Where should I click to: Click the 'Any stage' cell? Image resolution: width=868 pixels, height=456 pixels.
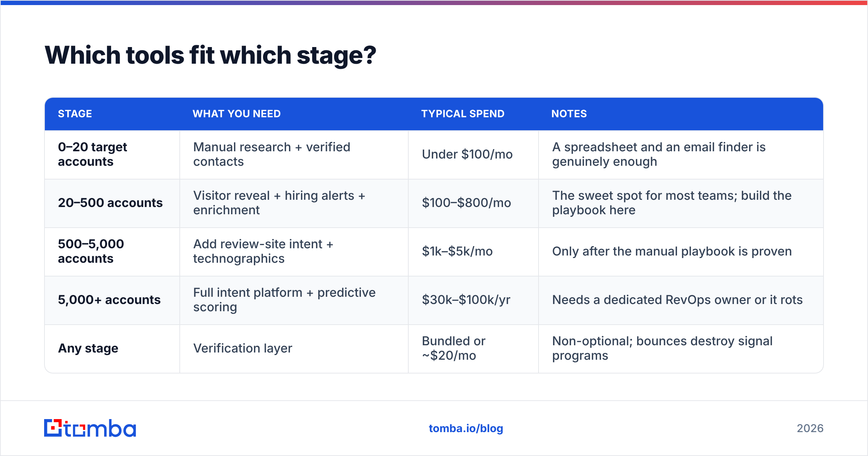pos(112,349)
